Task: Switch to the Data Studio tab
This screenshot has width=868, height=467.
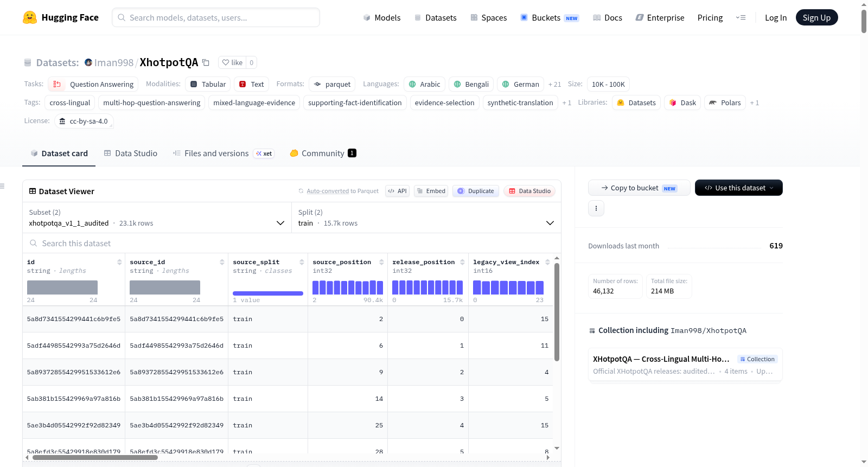Action: click(x=130, y=153)
